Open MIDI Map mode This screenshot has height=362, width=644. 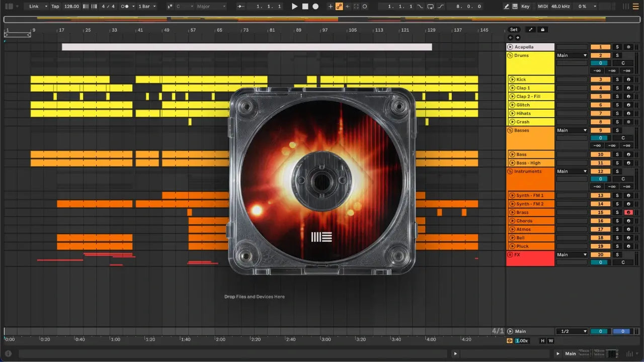click(x=542, y=7)
